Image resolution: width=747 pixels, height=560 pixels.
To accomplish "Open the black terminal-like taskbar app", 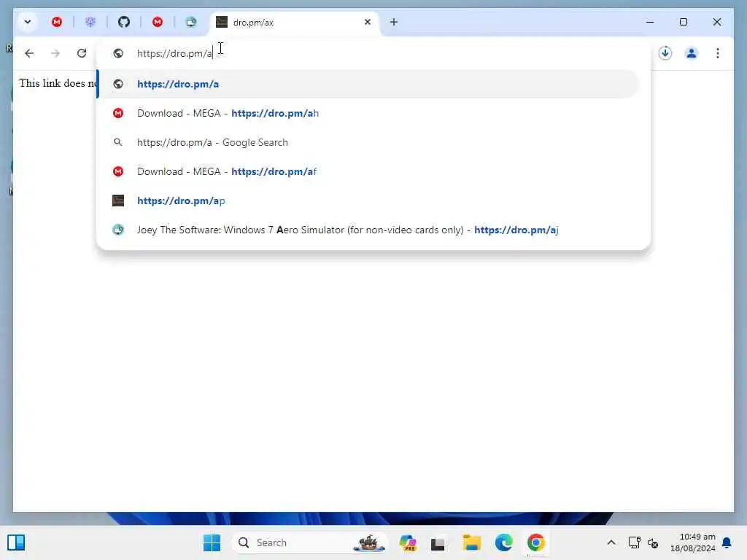I will (438, 542).
